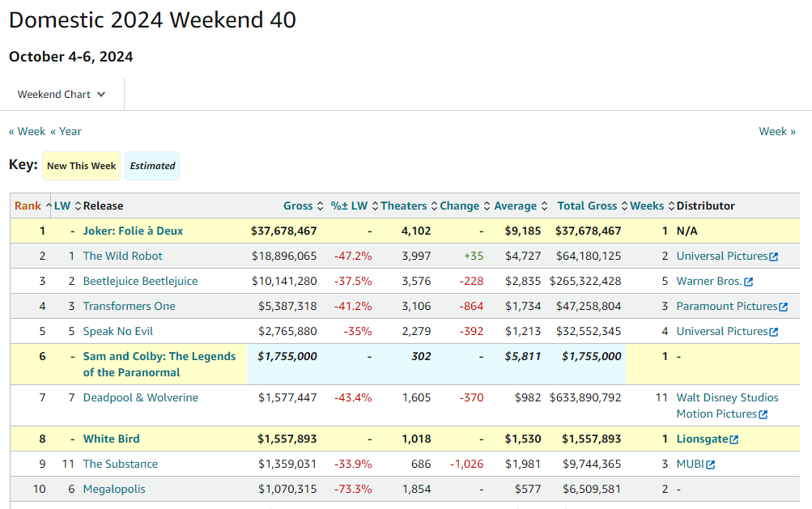Click Joker average $9,185

point(522,231)
